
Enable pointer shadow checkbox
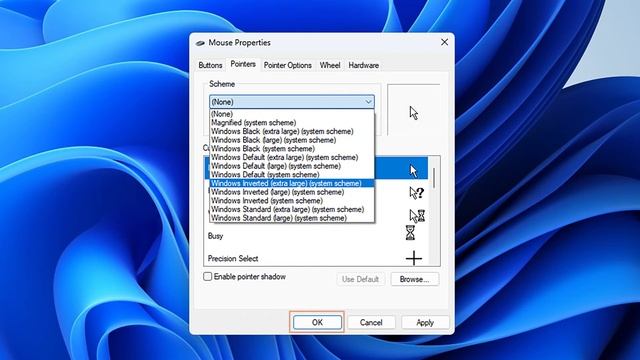207,277
